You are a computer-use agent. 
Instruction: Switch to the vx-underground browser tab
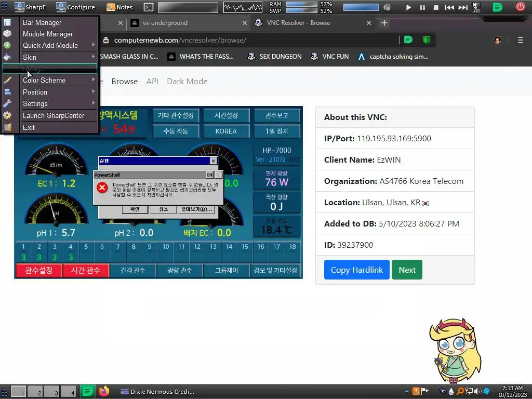(188, 23)
